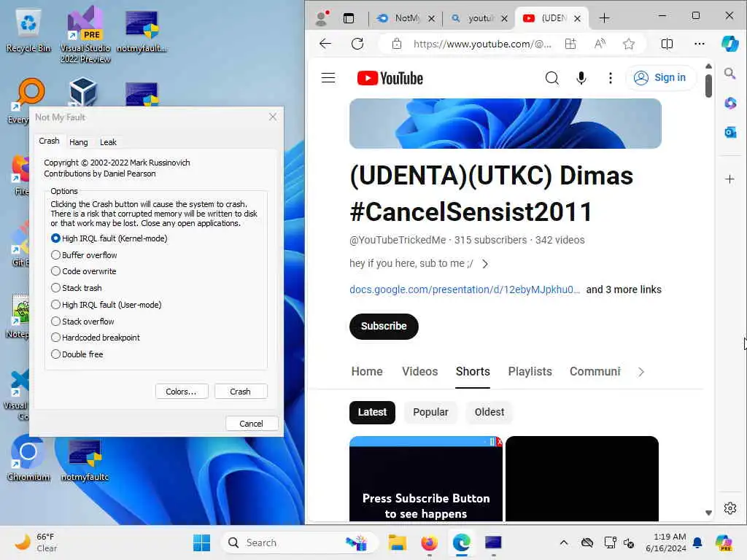Image resolution: width=747 pixels, height=560 pixels.
Task: Refresh the YouTube page
Action: click(357, 44)
